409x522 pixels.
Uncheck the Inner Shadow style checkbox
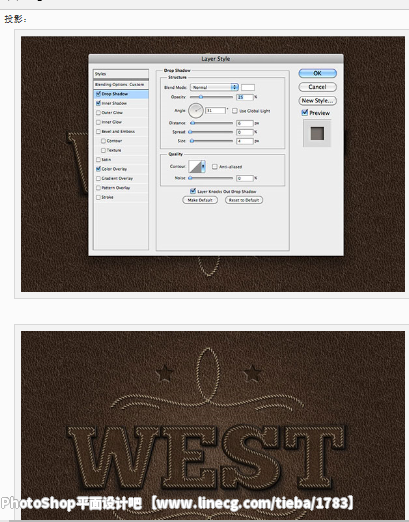point(98,103)
